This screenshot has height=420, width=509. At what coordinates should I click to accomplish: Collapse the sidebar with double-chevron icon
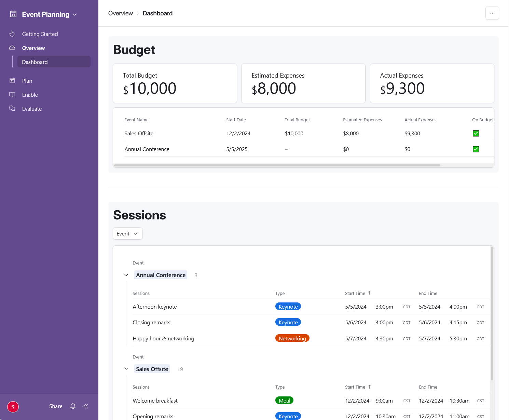tap(86, 406)
